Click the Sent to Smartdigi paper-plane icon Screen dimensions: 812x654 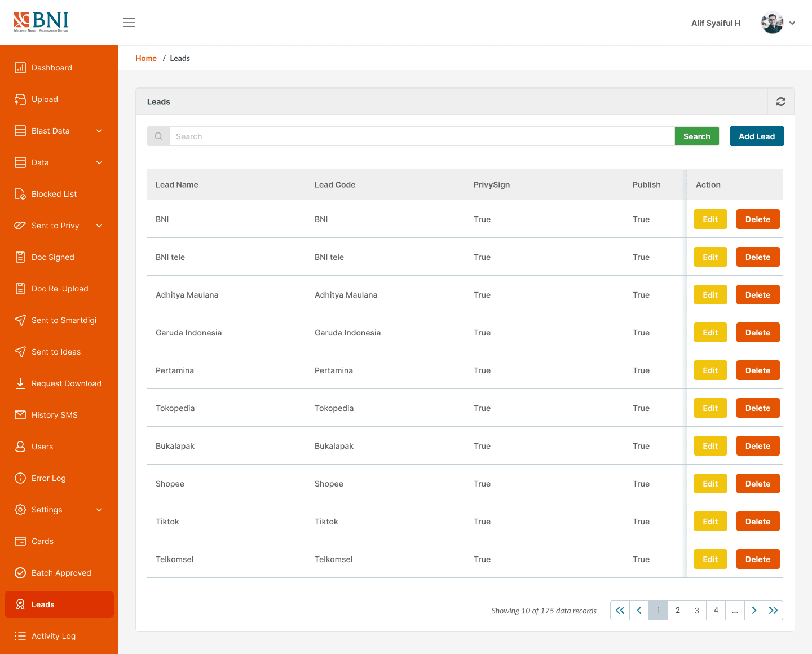coord(20,320)
